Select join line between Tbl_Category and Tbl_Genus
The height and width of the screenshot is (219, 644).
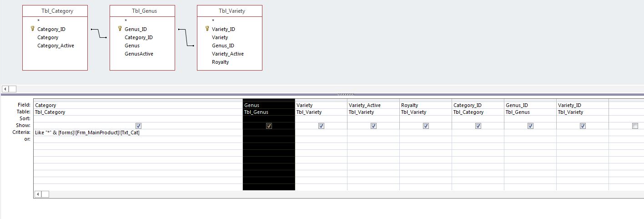pos(99,33)
